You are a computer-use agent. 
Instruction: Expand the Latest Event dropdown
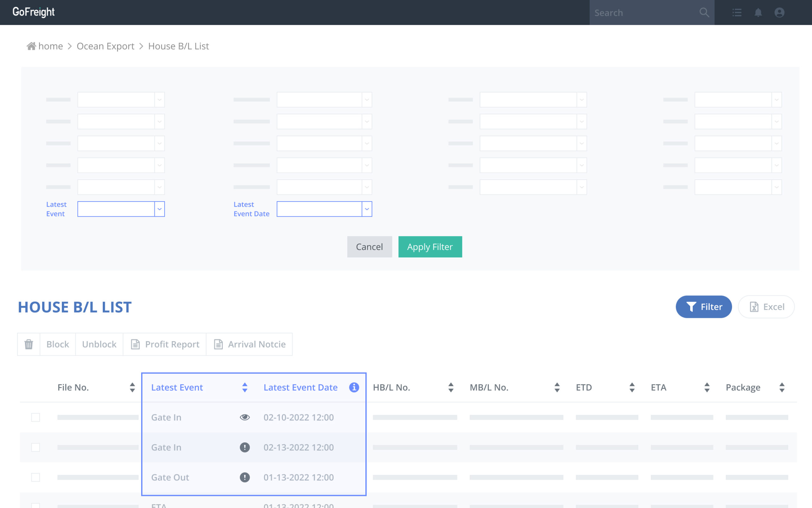click(160, 209)
